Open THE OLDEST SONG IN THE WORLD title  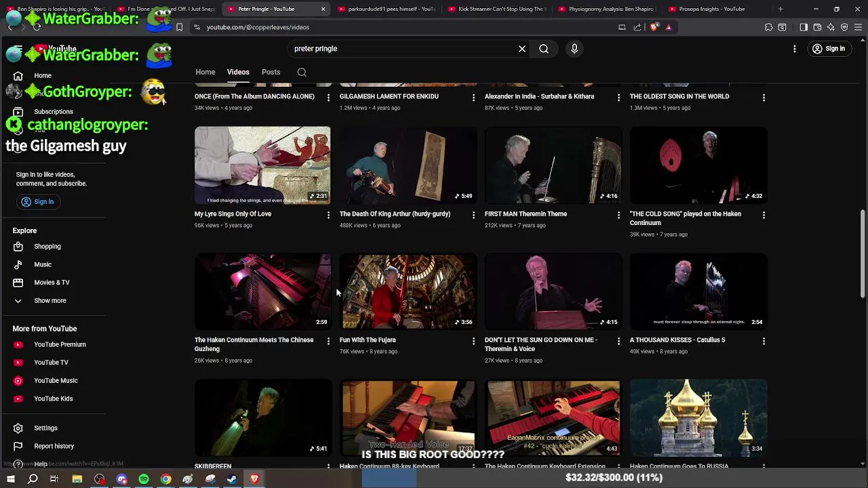[x=679, y=96]
